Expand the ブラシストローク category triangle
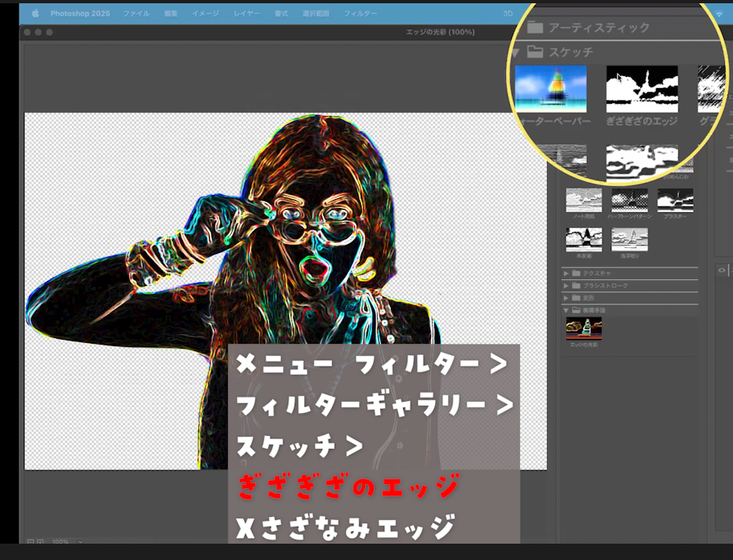This screenshot has width=733, height=560. pos(566,285)
